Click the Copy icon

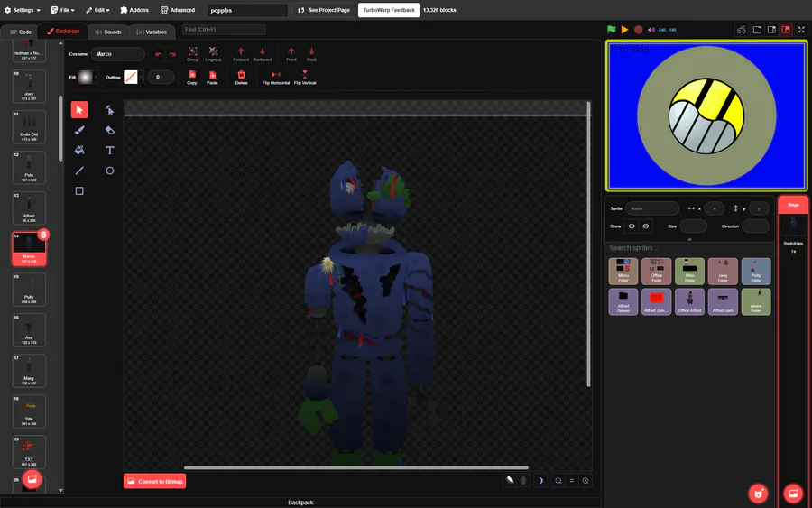tap(192, 78)
